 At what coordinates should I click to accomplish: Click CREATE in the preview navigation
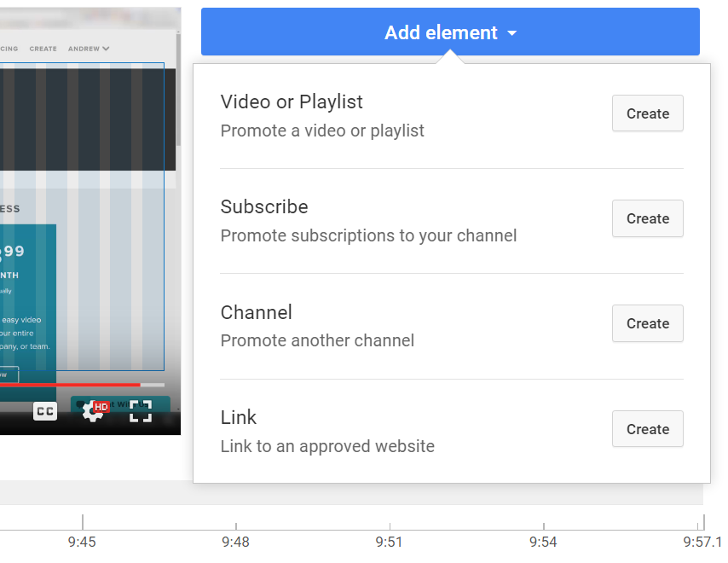pos(43,49)
